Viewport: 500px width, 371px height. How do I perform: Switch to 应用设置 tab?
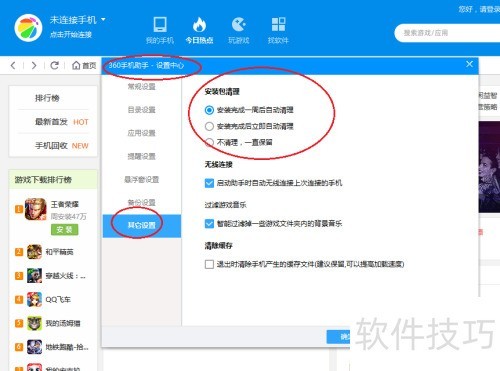(x=142, y=133)
